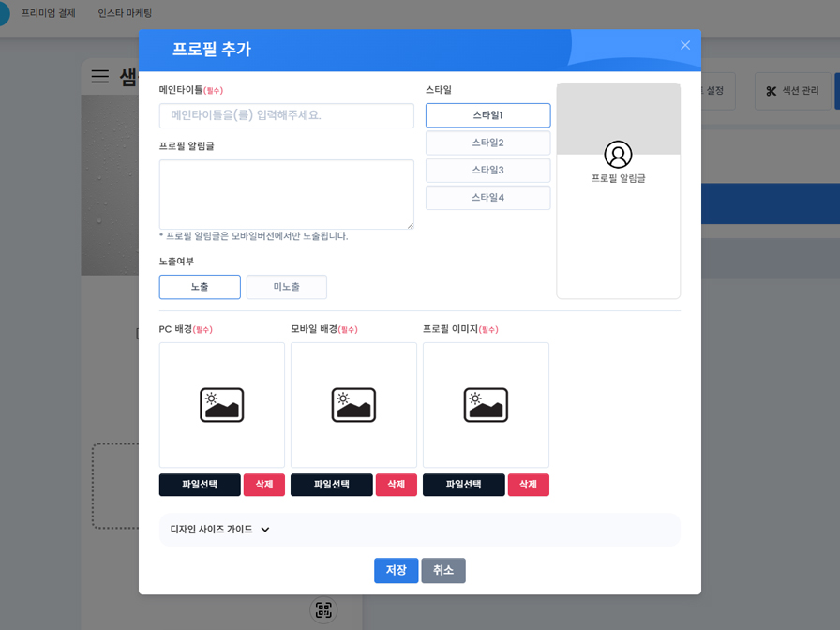The width and height of the screenshot is (840, 630).
Task: Click 저장 to save the profile
Action: 396,570
